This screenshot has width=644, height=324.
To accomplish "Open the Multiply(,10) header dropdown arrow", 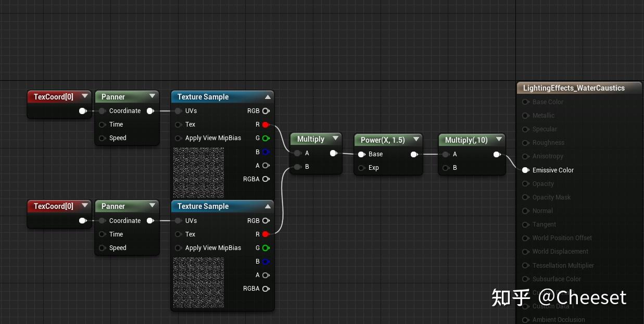I will (x=499, y=139).
